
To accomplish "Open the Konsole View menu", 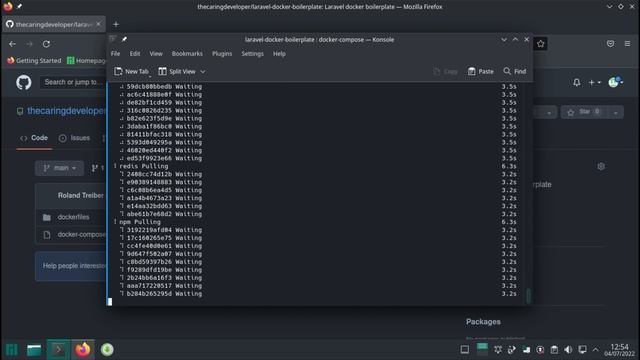I will click(156, 54).
